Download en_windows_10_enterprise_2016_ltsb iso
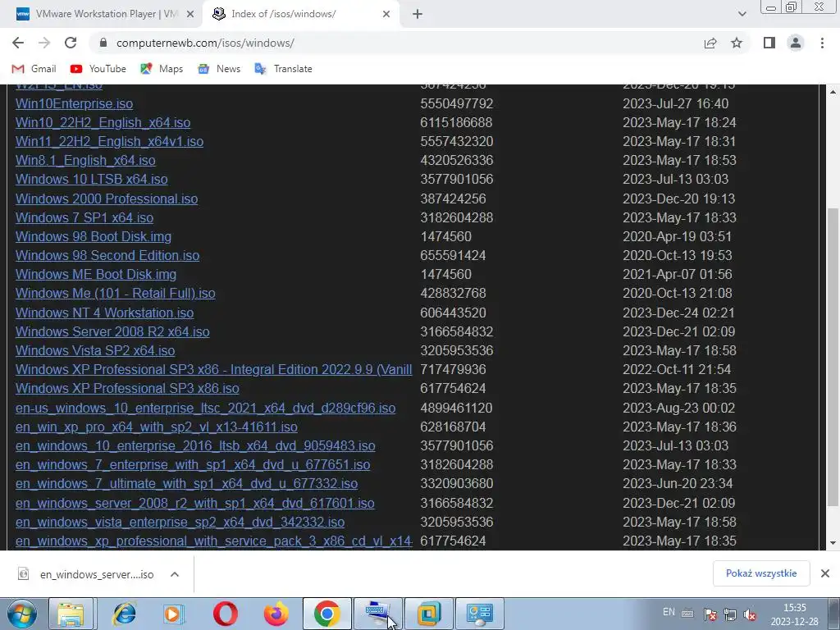840x630 pixels. click(x=195, y=445)
